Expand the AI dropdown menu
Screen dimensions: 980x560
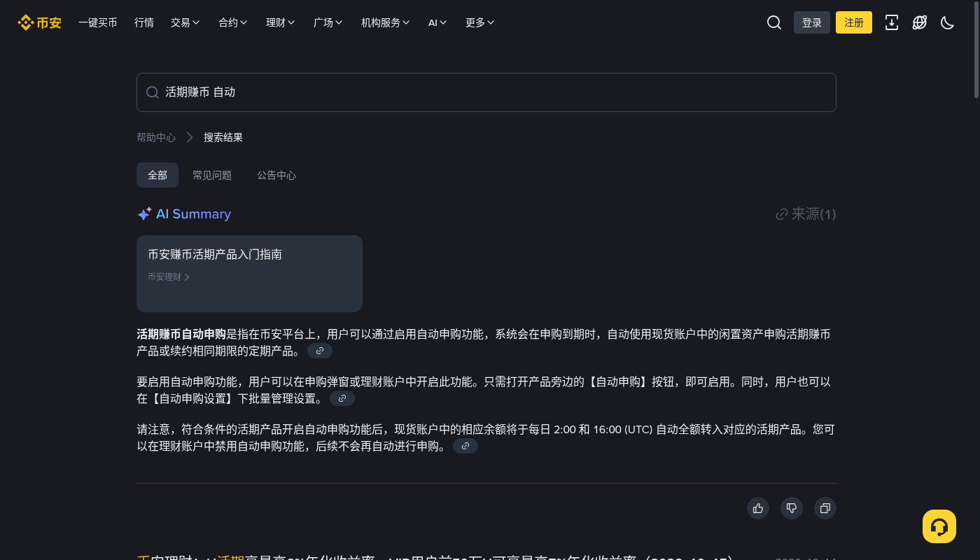(x=437, y=22)
